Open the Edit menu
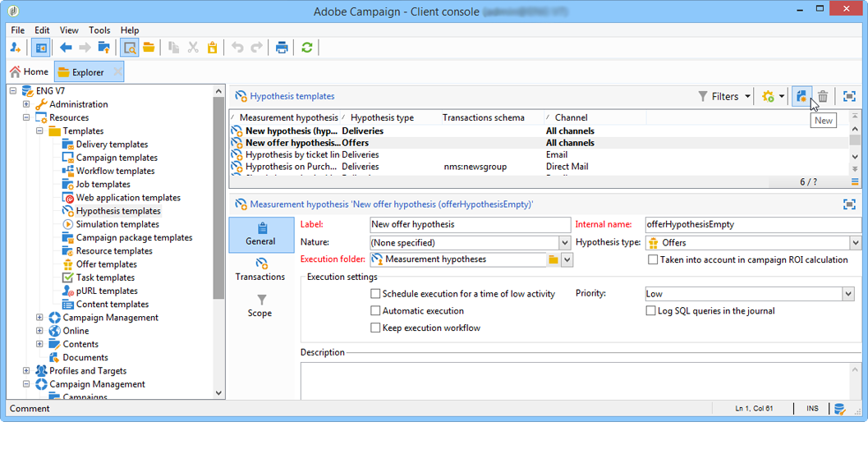 (42, 30)
